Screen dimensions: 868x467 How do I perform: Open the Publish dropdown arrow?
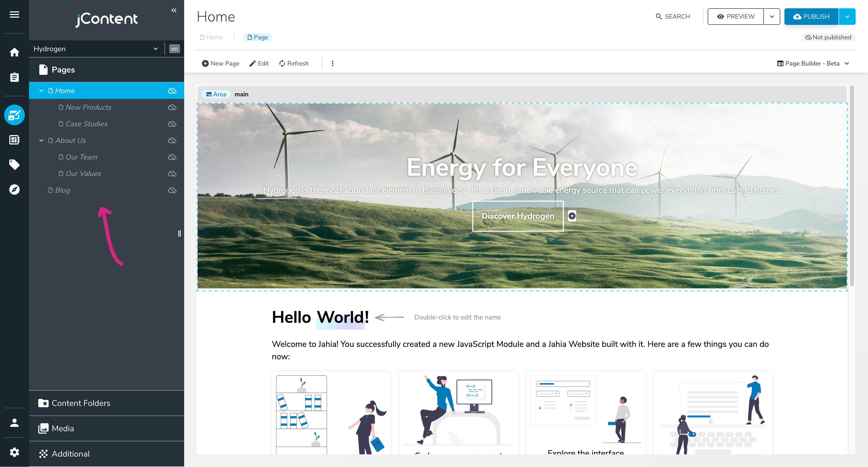[x=847, y=17]
